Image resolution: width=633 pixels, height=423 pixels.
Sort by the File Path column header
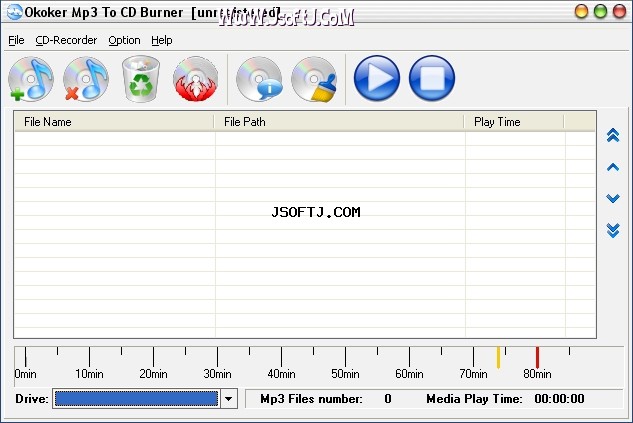click(338, 121)
